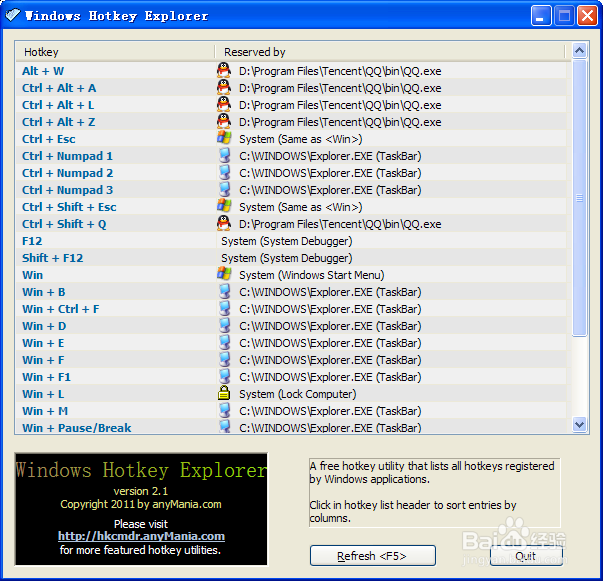The height and width of the screenshot is (581, 603).
Task: Select the Win + D hotkey entry
Action: [x=44, y=326]
